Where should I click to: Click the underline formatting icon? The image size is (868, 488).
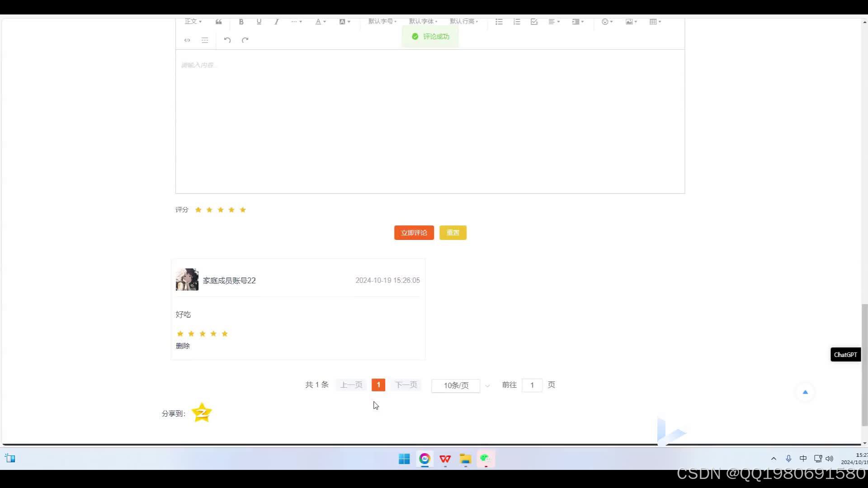click(259, 22)
